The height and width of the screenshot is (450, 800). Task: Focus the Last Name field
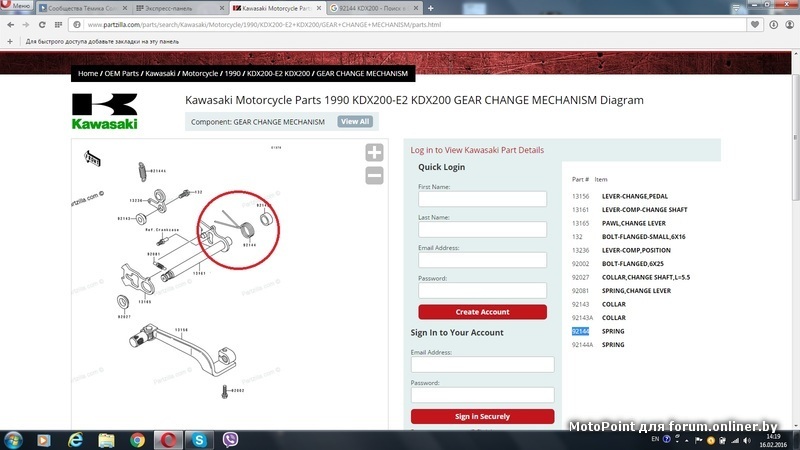[x=482, y=230]
